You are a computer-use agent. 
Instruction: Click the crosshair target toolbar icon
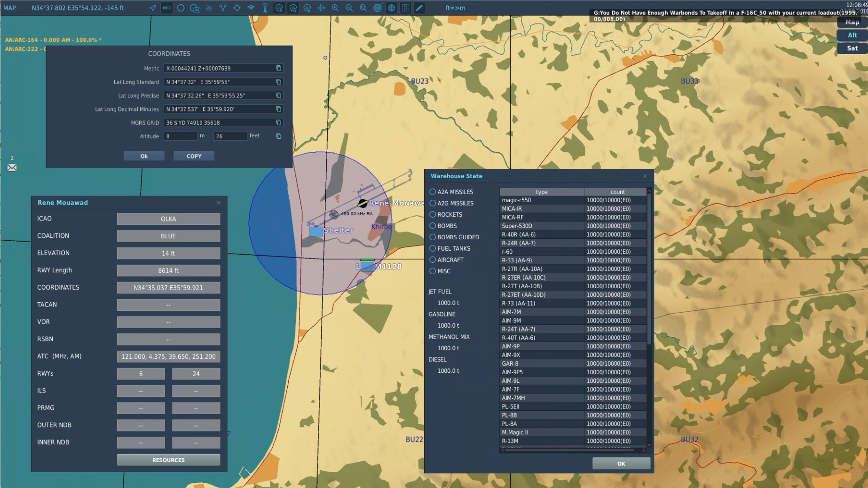[237, 8]
